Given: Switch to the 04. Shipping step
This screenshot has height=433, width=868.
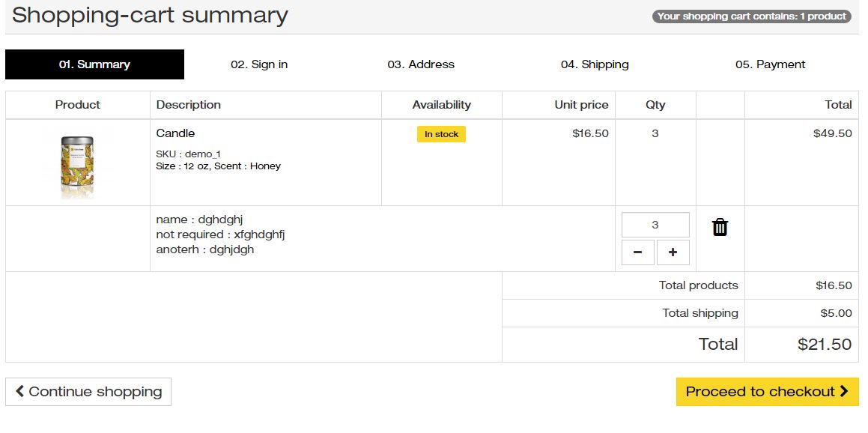Looking at the screenshot, I should pyautogui.click(x=595, y=64).
